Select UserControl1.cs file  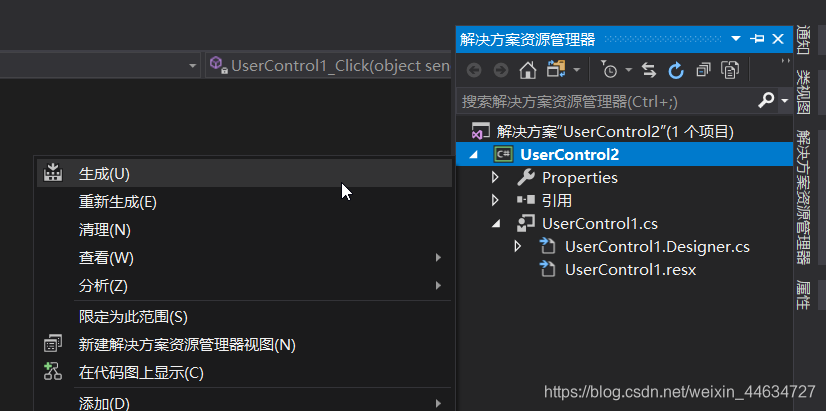click(600, 223)
